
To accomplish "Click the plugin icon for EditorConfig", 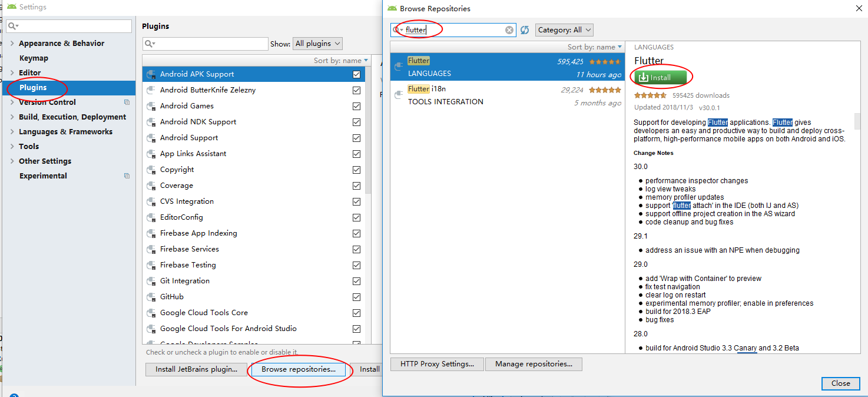I will 151,217.
